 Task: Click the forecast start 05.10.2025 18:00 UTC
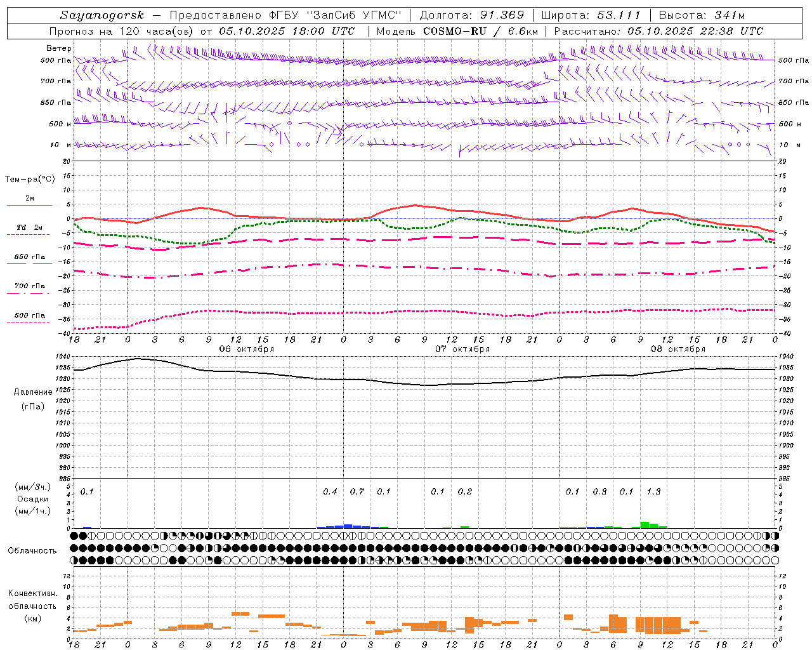coord(287,31)
